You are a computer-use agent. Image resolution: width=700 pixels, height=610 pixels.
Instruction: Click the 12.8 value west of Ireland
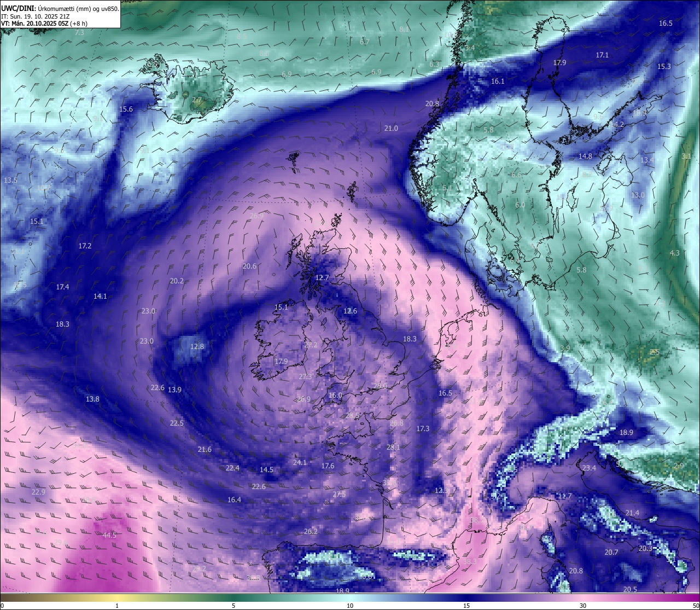(x=197, y=346)
